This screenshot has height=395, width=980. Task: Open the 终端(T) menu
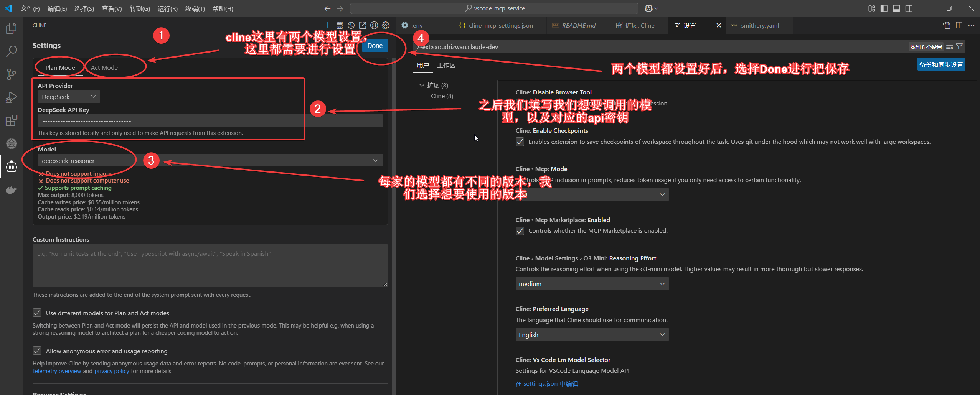(x=195, y=8)
